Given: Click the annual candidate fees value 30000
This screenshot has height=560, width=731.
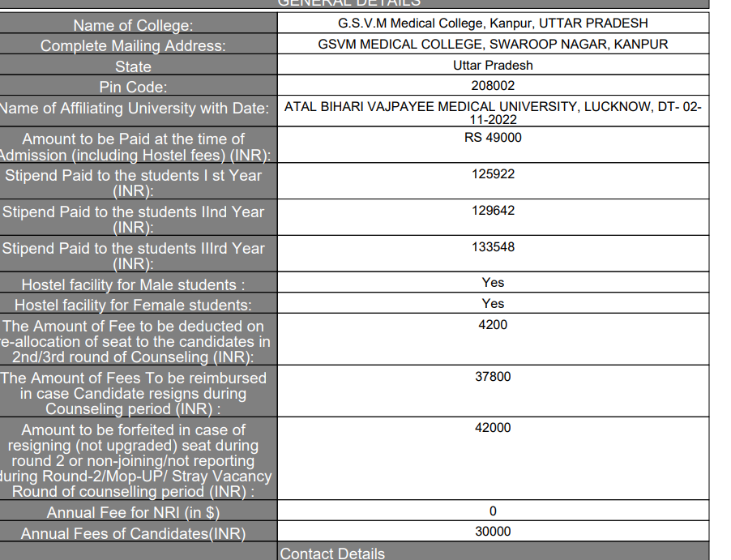Looking at the screenshot, I should pyautogui.click(x=493, y=532).
